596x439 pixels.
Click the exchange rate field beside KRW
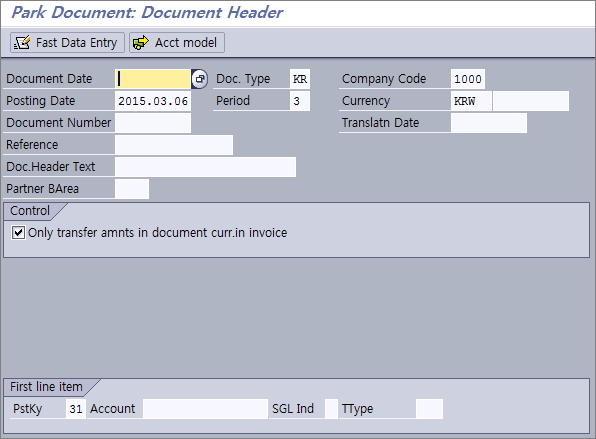531,101
